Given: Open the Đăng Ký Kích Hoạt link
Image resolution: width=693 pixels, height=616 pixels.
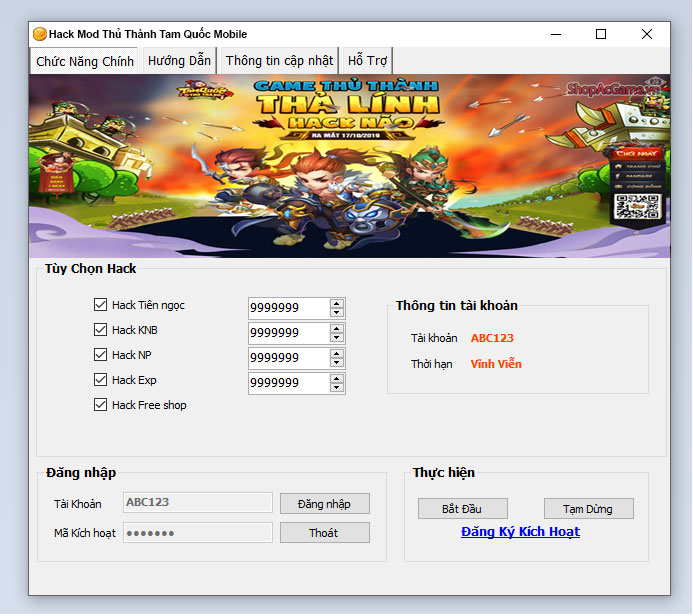Looking at the screenshot, I should (x=521, y=532).
